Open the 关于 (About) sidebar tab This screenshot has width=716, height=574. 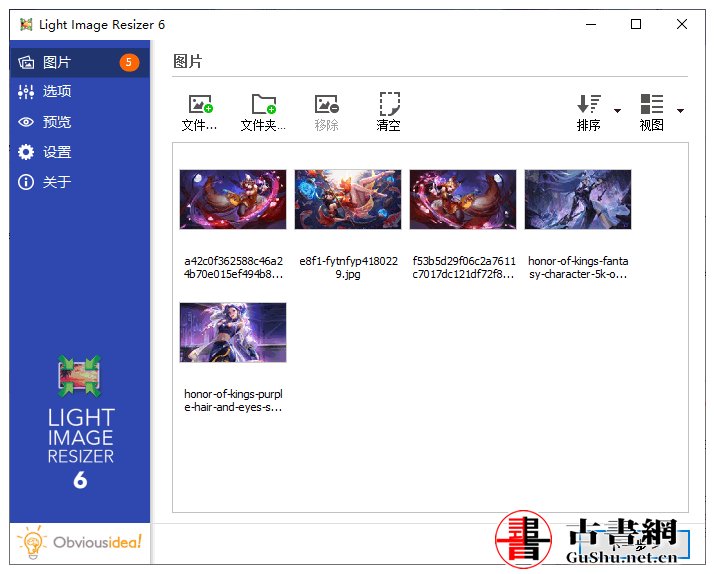[79, 182]
